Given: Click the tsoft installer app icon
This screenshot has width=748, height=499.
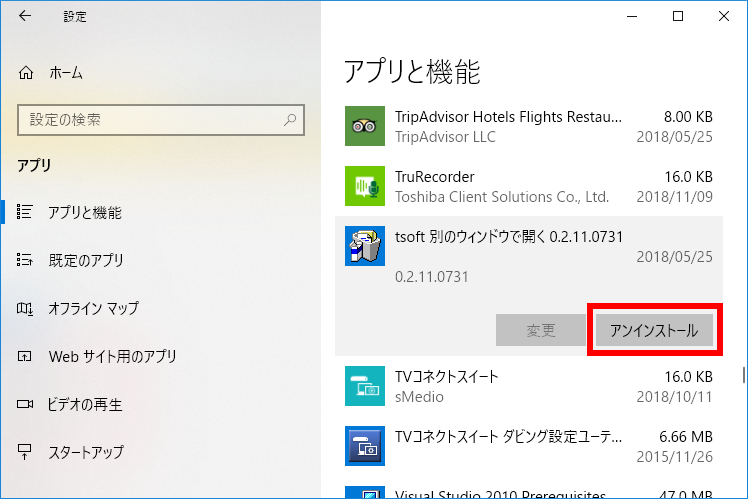Looking at the screenshot, I should point(365,246).
